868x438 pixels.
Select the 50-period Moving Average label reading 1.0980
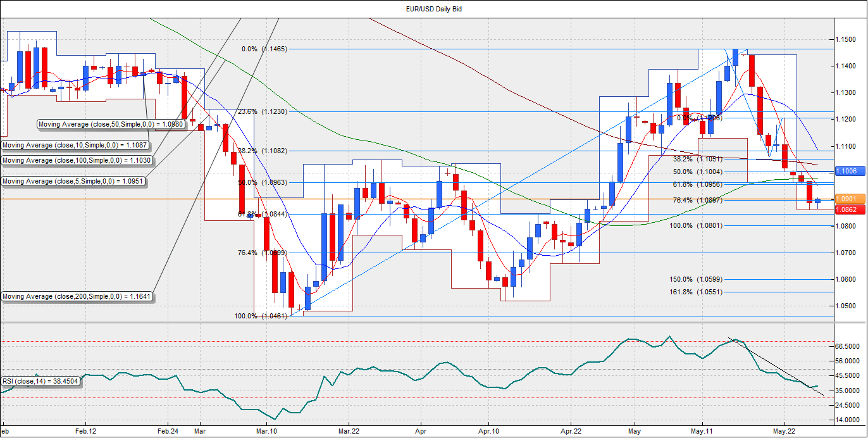click(111, 124)
